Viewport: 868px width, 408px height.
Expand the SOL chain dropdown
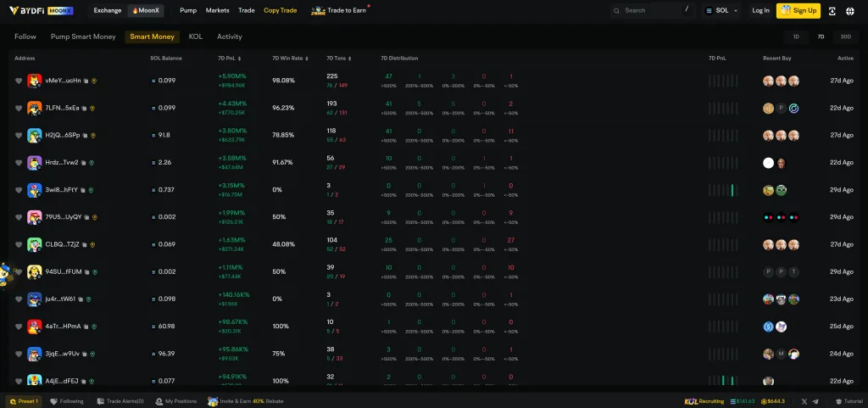721,11
